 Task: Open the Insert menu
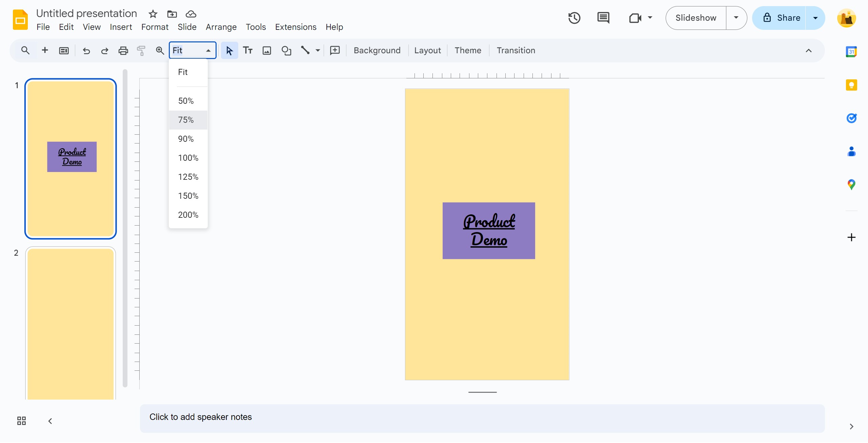[121, 27]
